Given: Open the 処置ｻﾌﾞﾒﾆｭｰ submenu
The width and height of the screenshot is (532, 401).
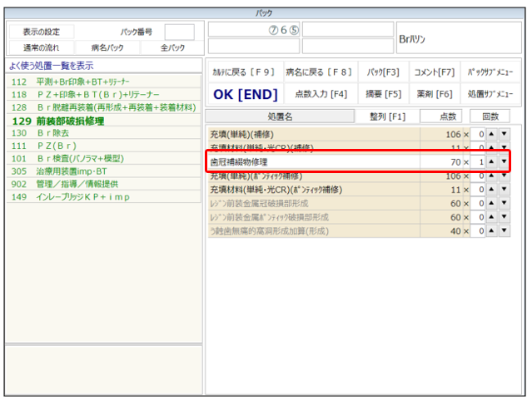Looking at the screenshot, I should (x=490, y=94).
